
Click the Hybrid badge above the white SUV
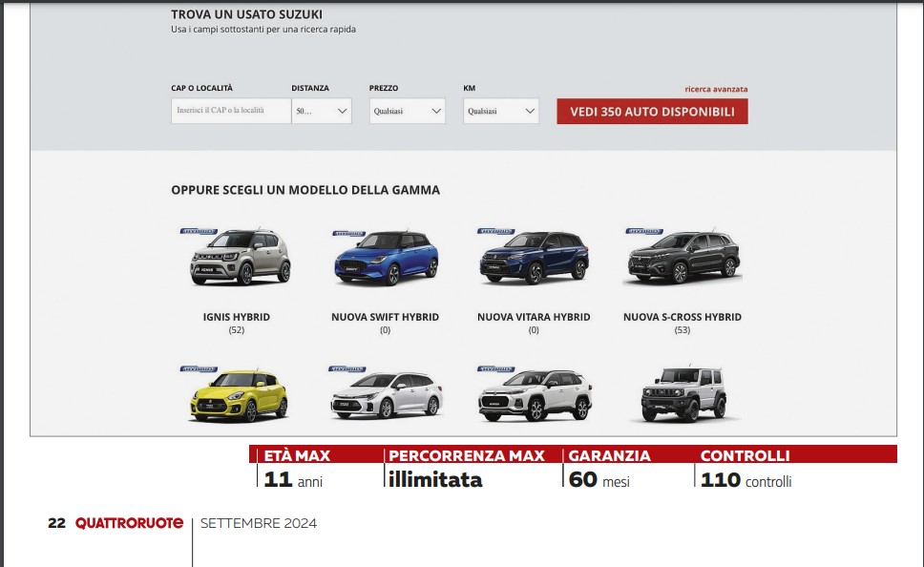click(495, 369)
